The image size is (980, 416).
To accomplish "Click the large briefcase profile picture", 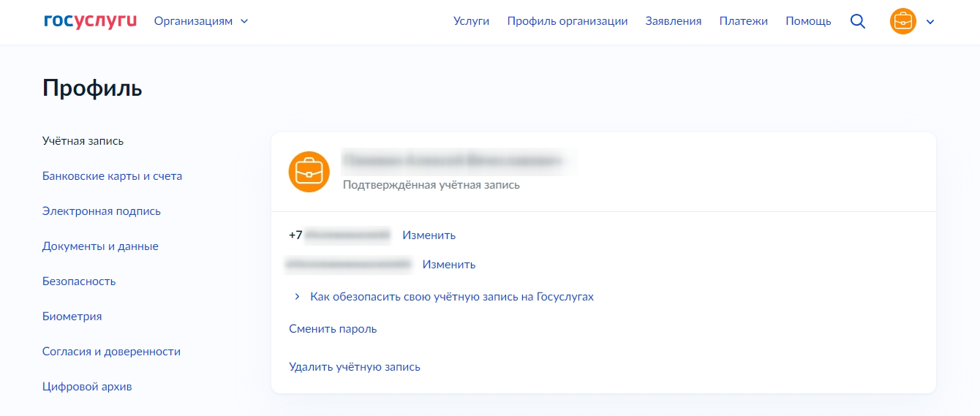I will tap(309, 172).
